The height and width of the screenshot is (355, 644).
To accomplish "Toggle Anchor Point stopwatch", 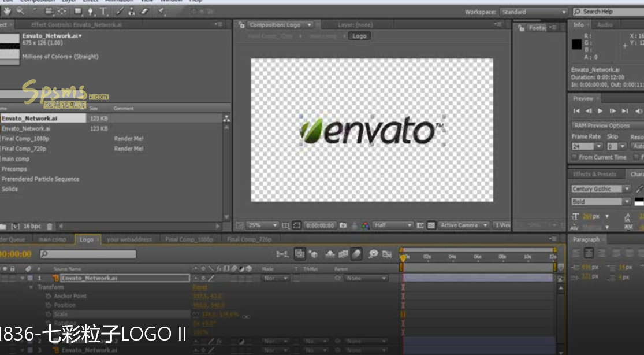I will point(49,296).
